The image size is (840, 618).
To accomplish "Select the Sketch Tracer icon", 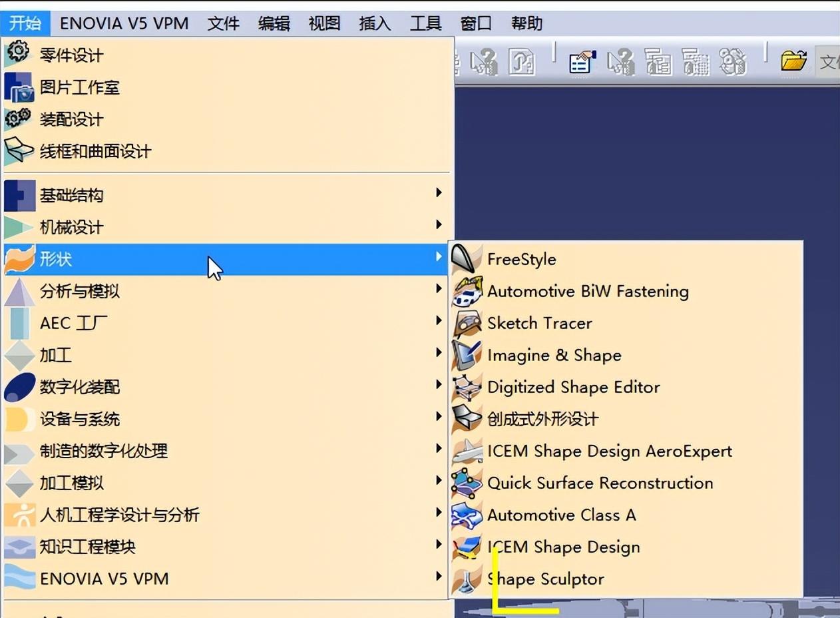I will coord(467,323).
